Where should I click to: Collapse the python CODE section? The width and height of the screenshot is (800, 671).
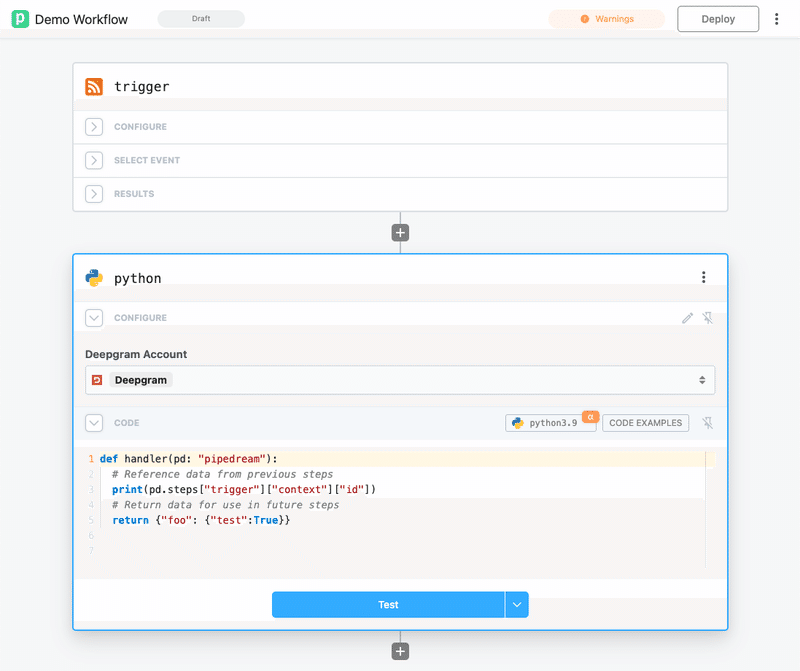tap(94, 423)
